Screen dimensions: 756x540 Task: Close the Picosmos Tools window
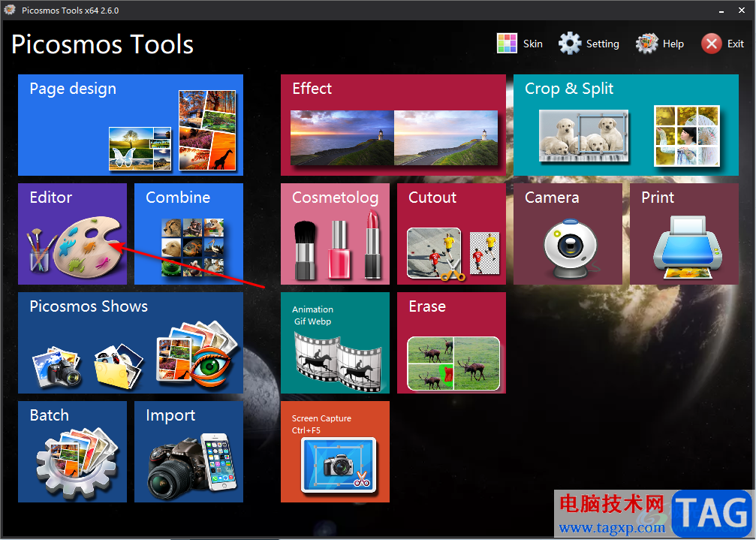pos(742,10)
